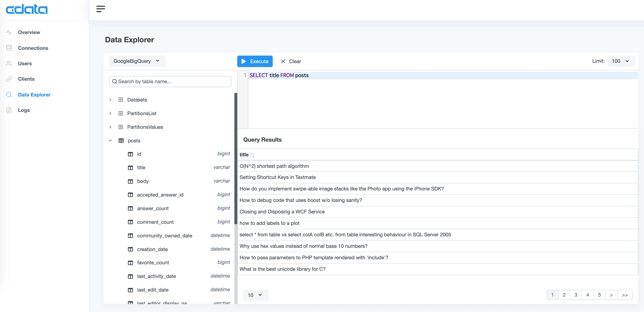Click the Overview pulse icon
Screen dimensions: 644x312
coord(9,32)
